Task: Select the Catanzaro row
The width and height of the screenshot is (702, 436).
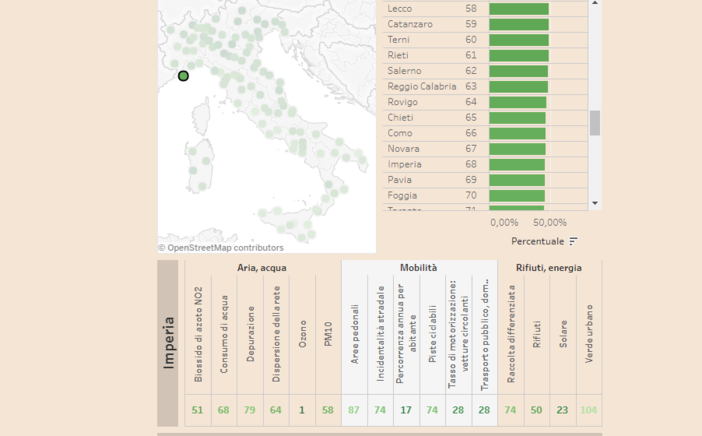Action: coord(485,24)
